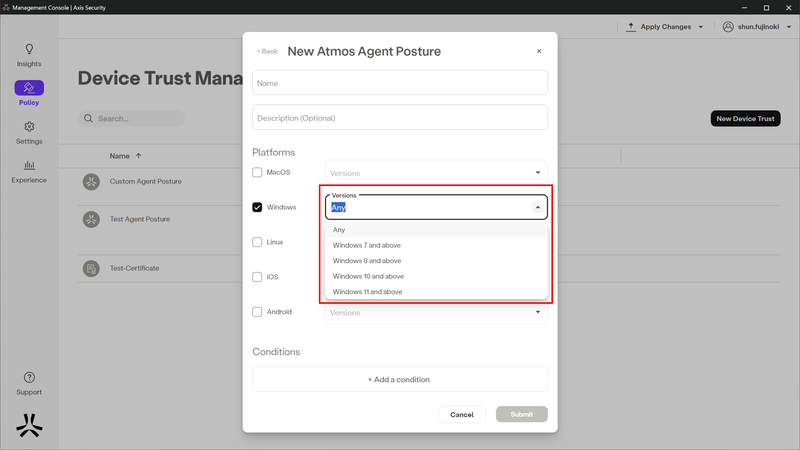
Task: Select the Policy gavel icon
Action: (29, 88)
